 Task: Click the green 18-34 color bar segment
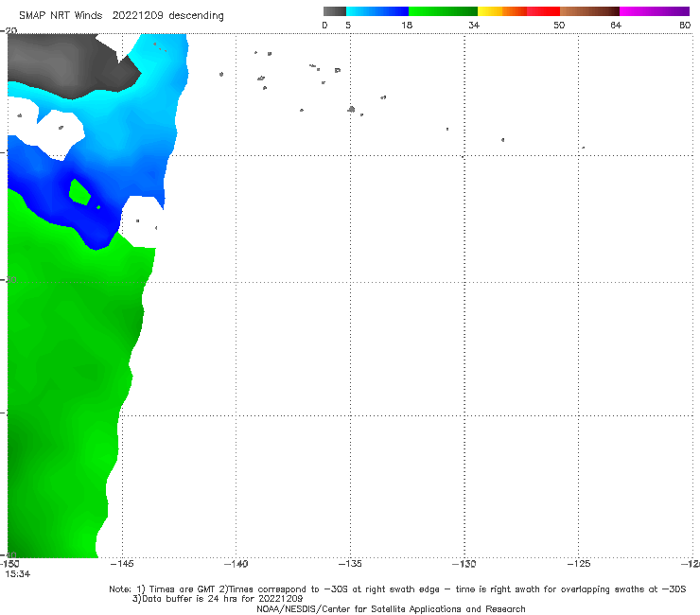443,11
